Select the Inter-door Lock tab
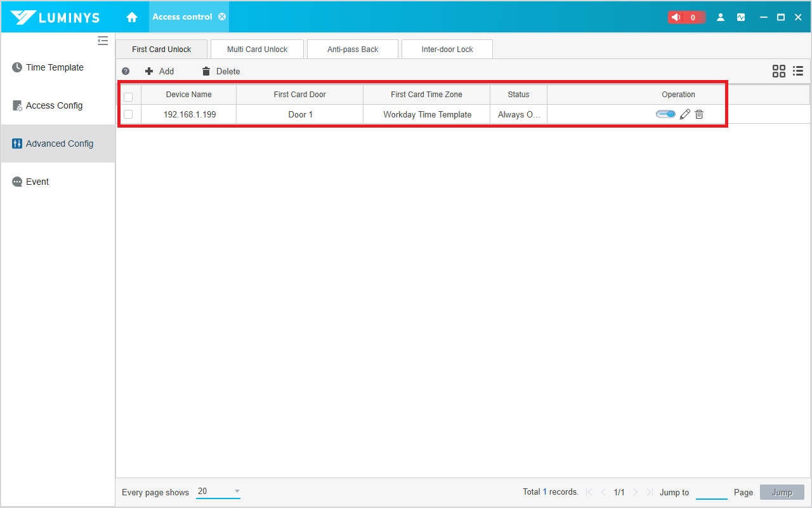812x508 pixels. pyautogui.click(x=447, y=50)
